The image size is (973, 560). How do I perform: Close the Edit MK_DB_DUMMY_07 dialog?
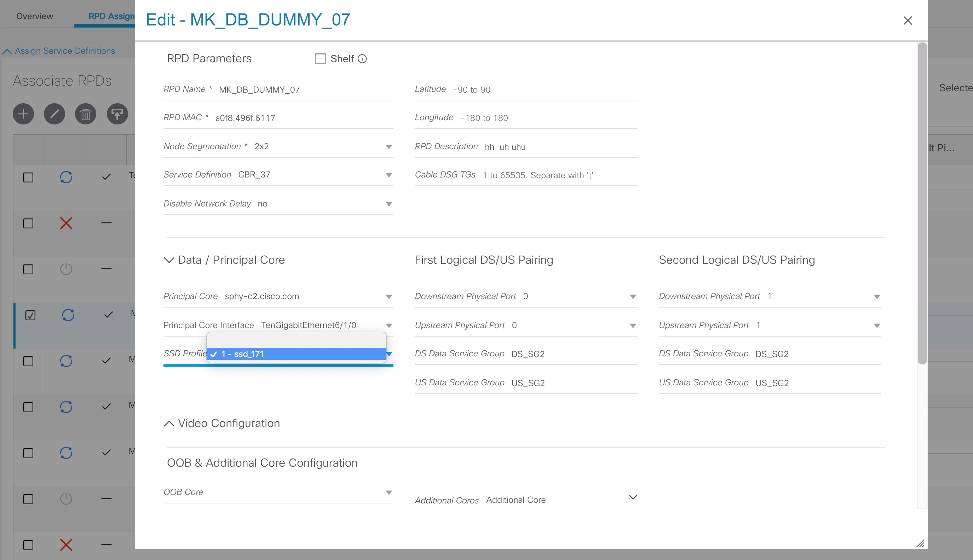[908, 21]
